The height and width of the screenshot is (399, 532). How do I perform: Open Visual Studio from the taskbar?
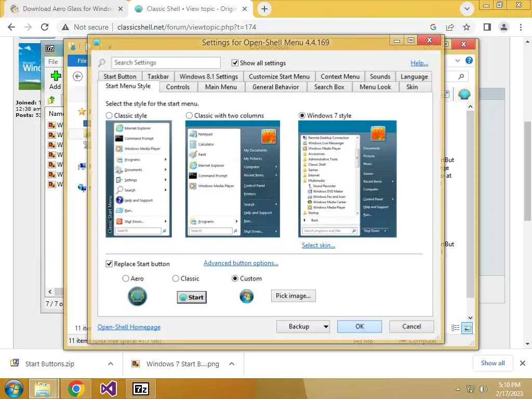108,389
